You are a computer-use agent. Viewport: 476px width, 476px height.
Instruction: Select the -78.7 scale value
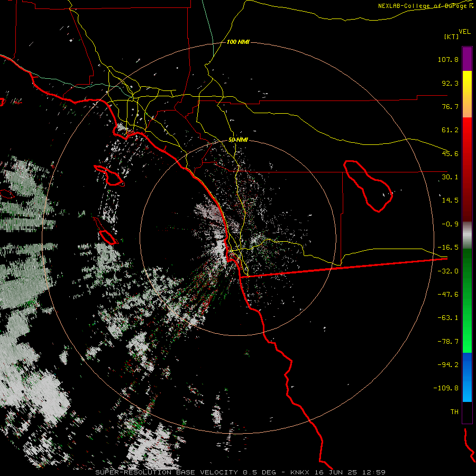pyautogui.click(x=448, y=341)
